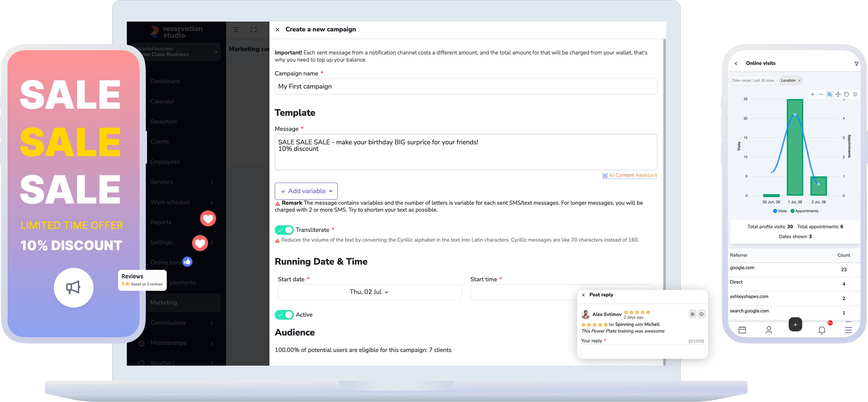Viewport: 868px width, 402px height.
Task: Click the search.google.com referrer row
Action: point(795,313)
